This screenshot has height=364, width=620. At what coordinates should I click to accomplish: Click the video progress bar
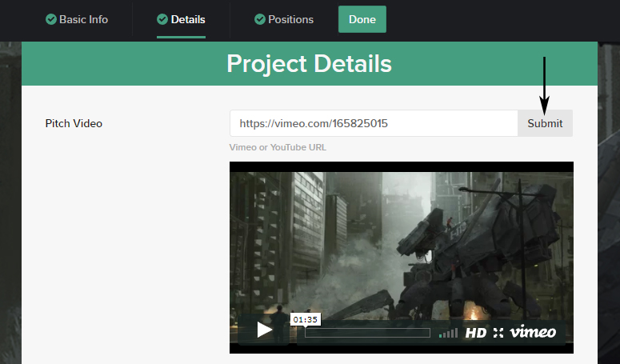(367, 333)
